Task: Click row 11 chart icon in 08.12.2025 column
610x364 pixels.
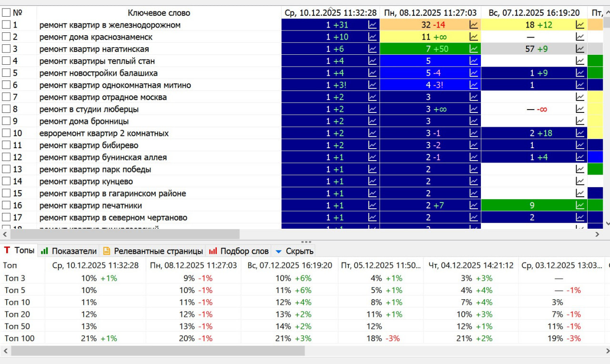Action: point(474,145)
